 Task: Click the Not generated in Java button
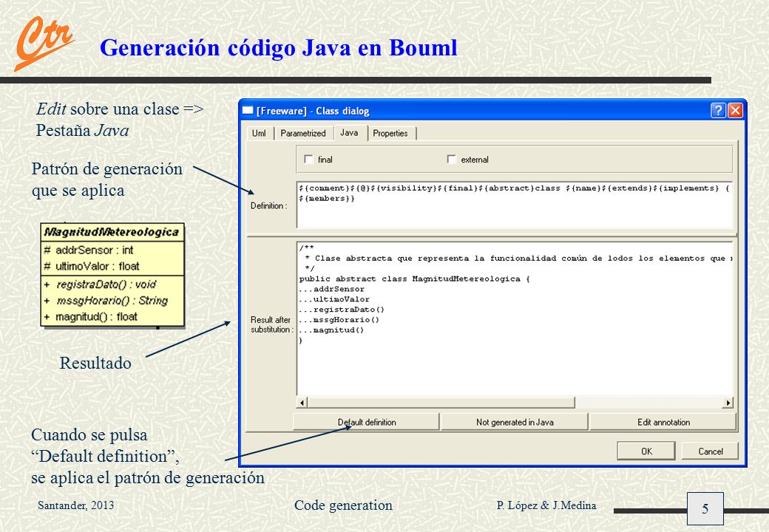[515, 422]
